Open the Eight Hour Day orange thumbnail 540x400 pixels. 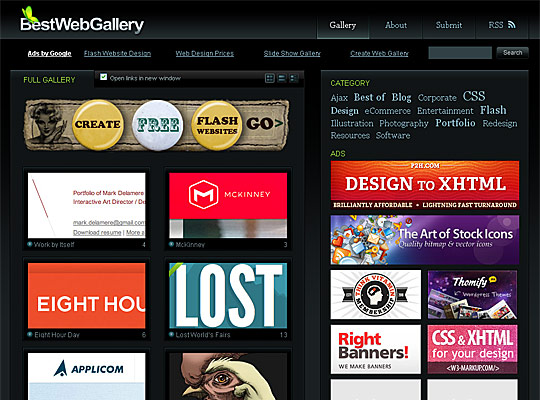click(x=86, y=296)
